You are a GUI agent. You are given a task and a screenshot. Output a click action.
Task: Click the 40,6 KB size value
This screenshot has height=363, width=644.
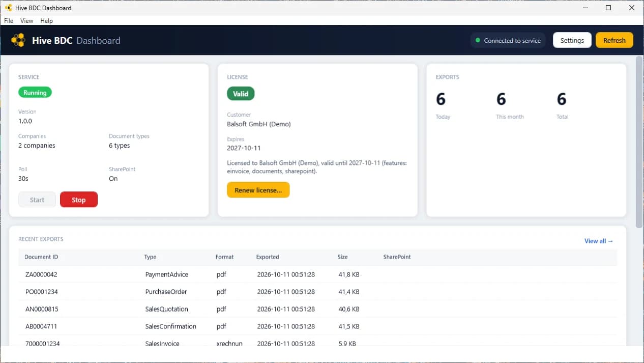point(349,309)
